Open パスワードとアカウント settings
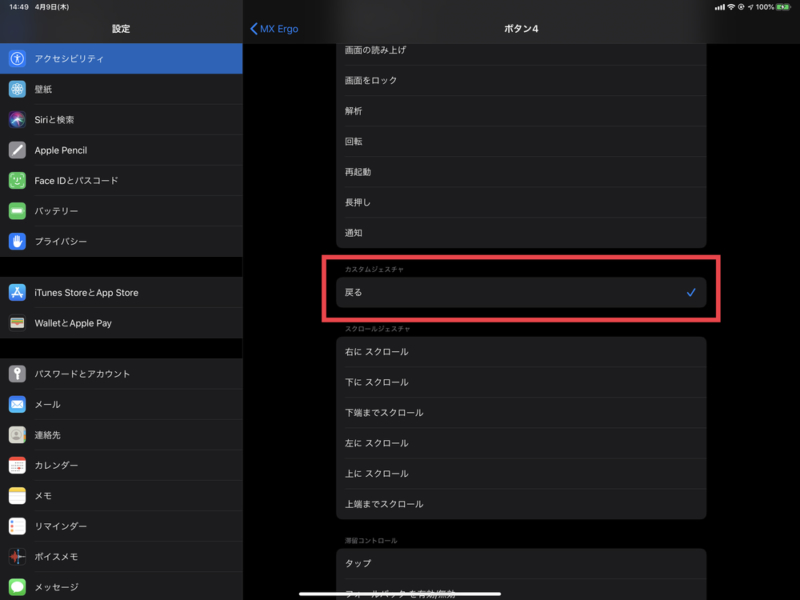 coord(121,373)
